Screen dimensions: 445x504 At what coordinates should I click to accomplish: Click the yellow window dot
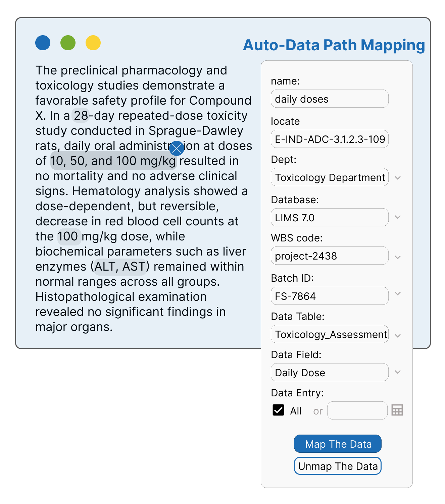[93, 43]
